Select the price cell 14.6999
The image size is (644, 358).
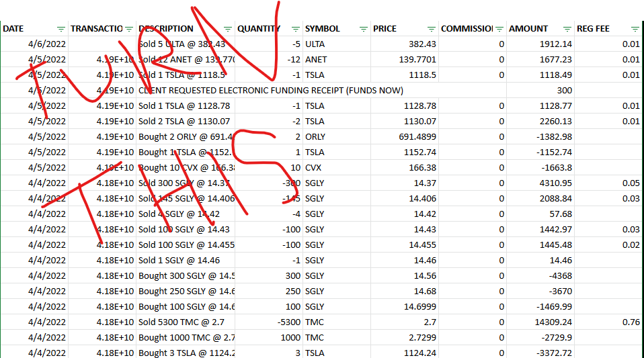(405, 307)
